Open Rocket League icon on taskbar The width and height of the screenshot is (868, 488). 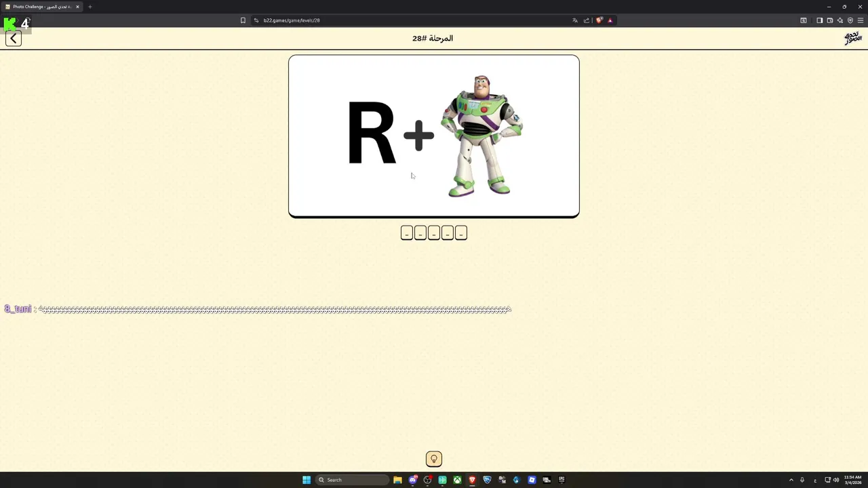pyautogui.click(x=487, y=480)
